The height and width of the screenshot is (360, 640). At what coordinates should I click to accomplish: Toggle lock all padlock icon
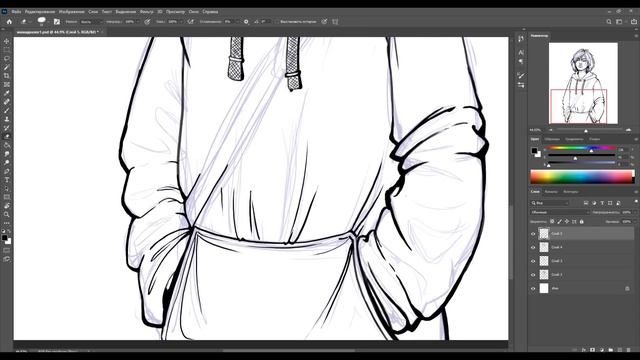(582, 222)
